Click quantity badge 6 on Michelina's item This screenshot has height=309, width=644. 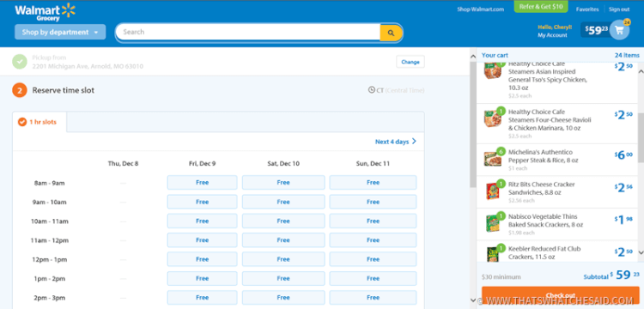pos(501,151)
